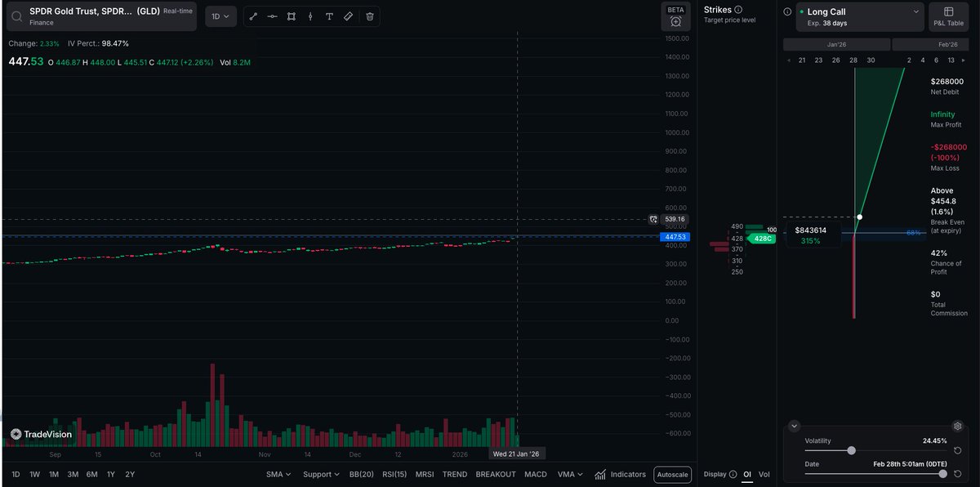Select the ruler measure tool
The height and width of the screenshot is (487, 980).
click(x=349, y=16)
